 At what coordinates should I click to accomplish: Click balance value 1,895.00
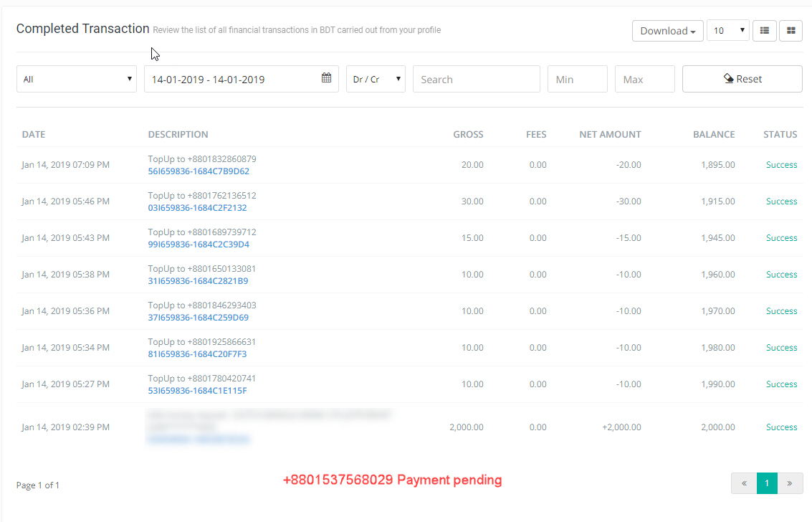[x=717, y=165]
